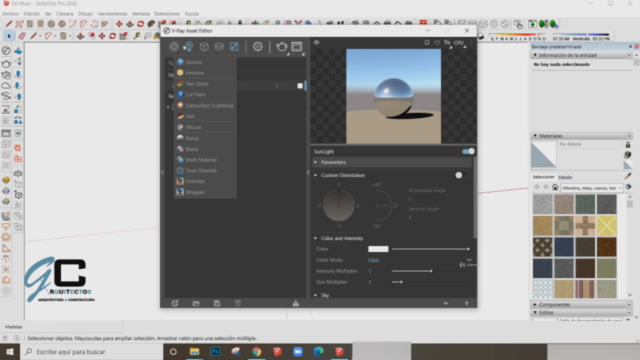This screenshot has width=640, height=360.
Task: Click the sample paint eyedropper in Materiales
Action: click(628, 176)
